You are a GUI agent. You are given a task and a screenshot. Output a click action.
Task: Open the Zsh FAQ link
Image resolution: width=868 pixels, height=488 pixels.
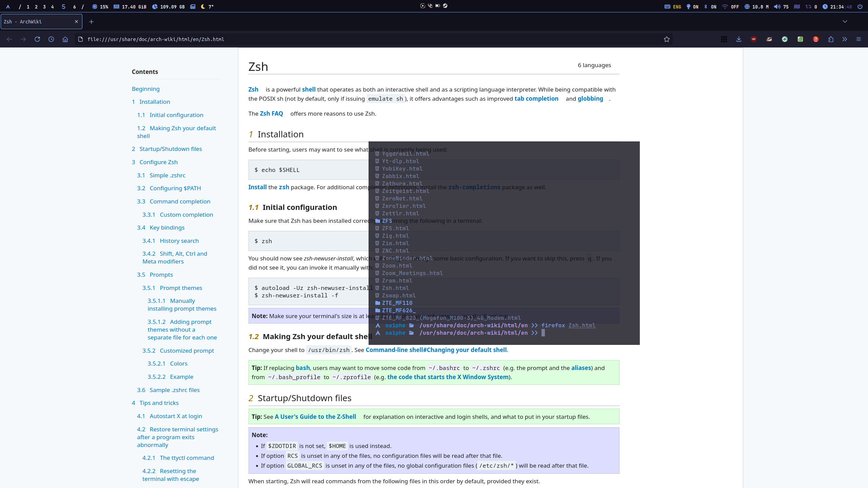pyautogui.click(x=271, y=113)
